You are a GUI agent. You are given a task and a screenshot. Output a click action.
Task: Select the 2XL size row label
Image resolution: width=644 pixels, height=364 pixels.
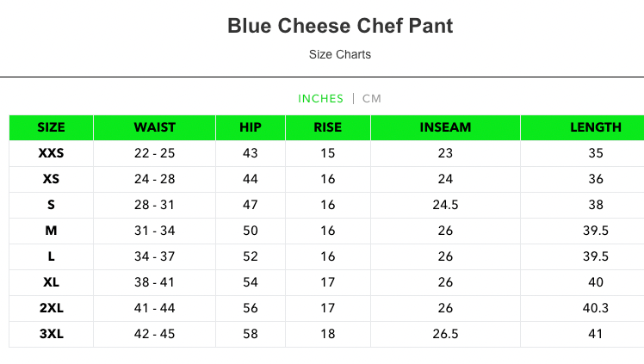[x=52, y=308]
